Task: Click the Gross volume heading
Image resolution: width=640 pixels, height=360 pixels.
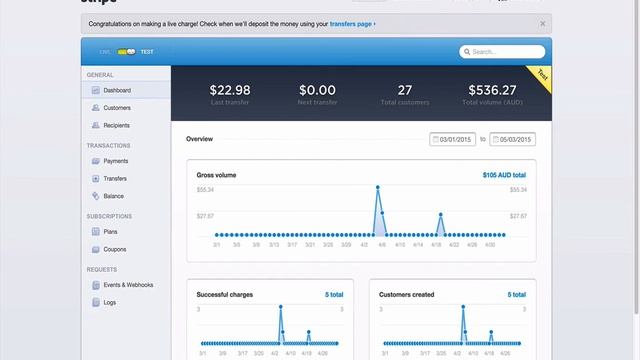Action: pos(216,175)
